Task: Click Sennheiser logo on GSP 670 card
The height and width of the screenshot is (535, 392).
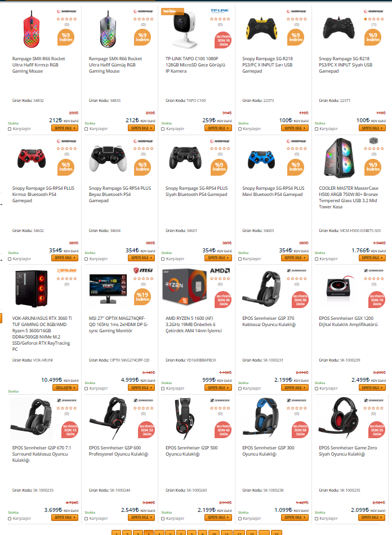Action: pos(66,400)
